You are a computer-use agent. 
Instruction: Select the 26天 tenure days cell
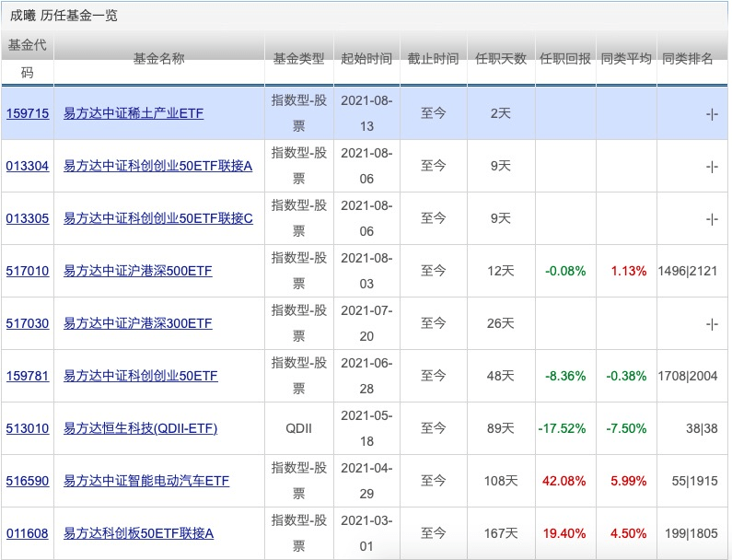point(501,323)
